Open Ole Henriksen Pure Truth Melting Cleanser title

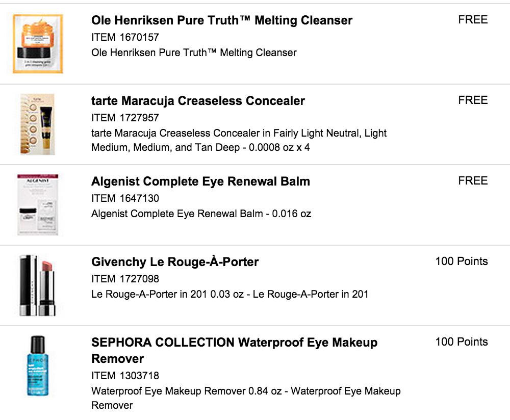pos(222,20)
